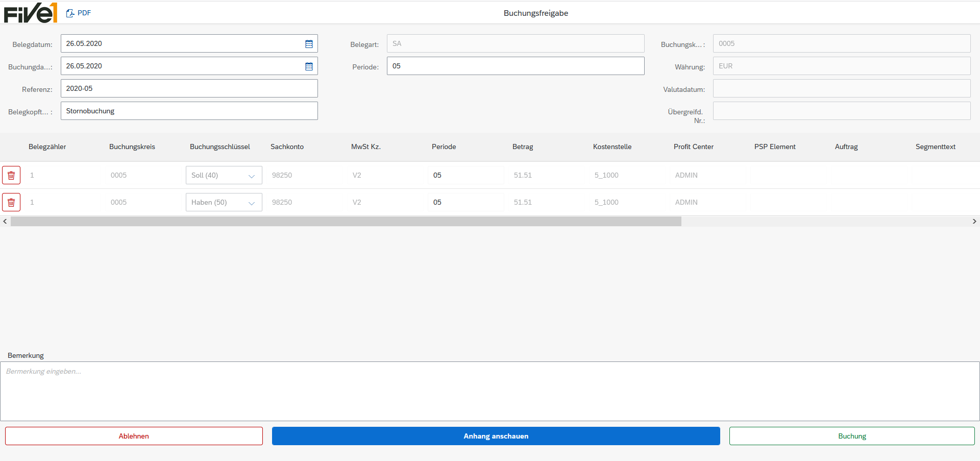Image resolution: width=980 pixels, height=461 pixels.
Task: Click the Übergreifd. Nr. field
Action: click(842, 111)
